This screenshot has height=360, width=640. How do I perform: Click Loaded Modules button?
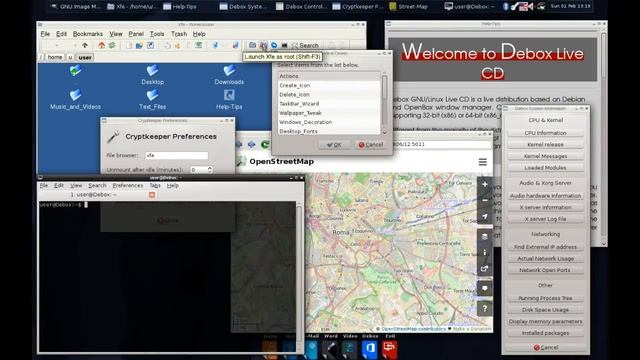click(545, 168)
